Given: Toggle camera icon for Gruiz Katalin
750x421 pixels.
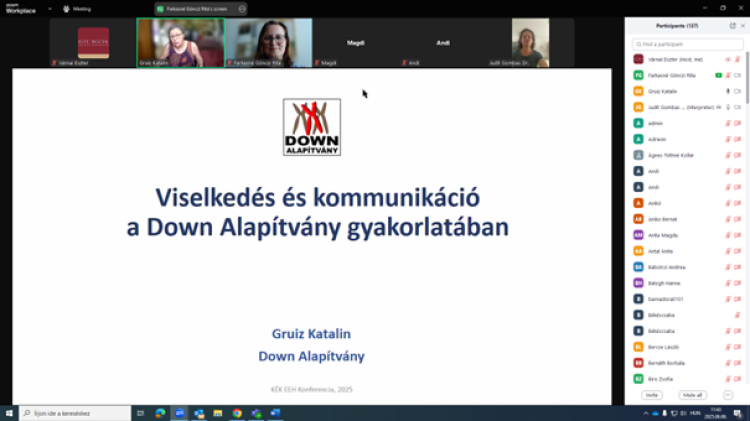Looking at the screenshot, I should pos(737,91).
